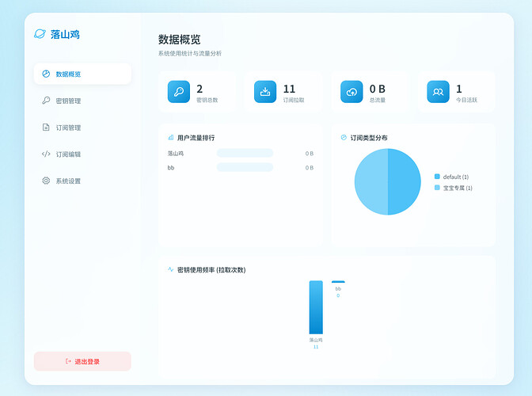The height and width of the screenshot is (396, 532).
Task: Click the default (1) legend color swatch
Action: tap(437, 177)
